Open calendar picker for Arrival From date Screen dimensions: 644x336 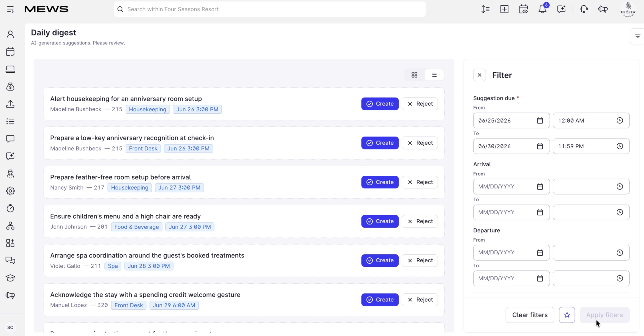point(540,186)
